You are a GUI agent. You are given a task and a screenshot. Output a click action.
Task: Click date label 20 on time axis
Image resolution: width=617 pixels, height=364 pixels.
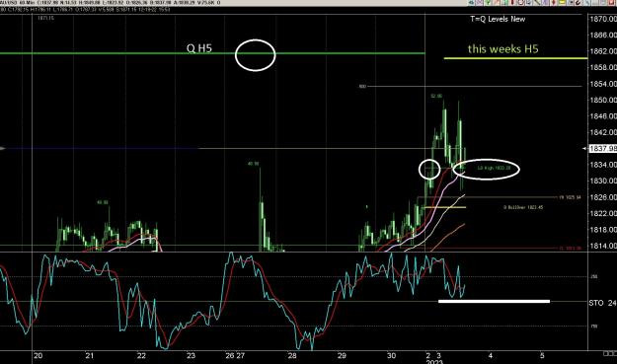39,356
